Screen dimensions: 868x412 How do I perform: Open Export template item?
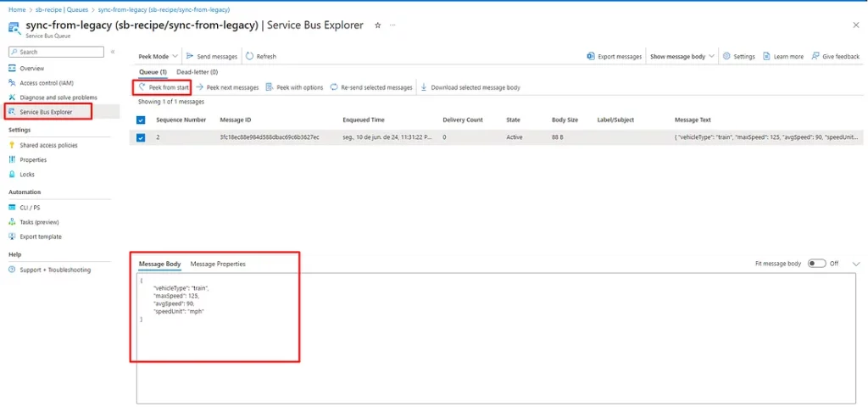(x=41, y=237)
